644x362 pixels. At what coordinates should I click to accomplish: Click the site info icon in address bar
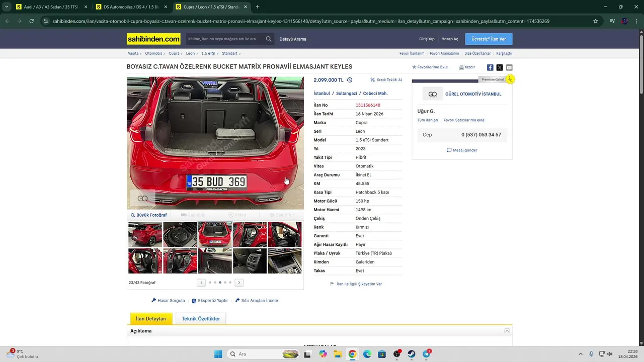(46, 21)
